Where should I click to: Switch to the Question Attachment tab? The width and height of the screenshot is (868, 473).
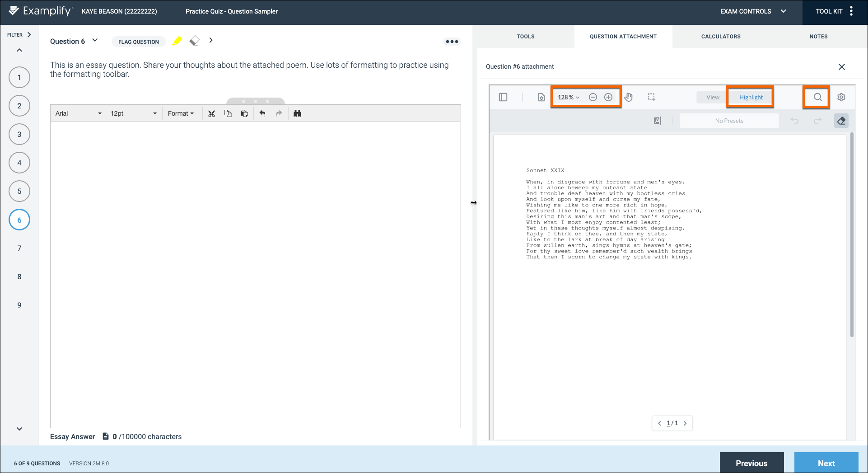coord(623,37)
